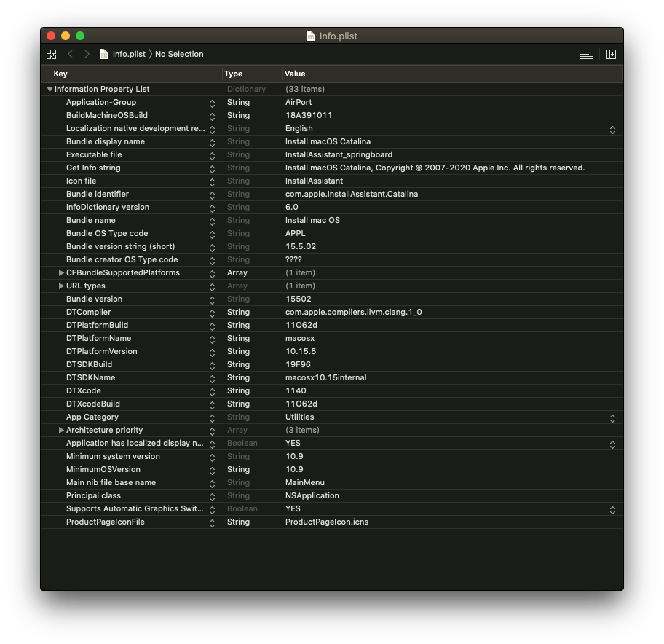The image size is (664, 644).
Task: Select the 18A391011 build value
Action: (309, 115)
